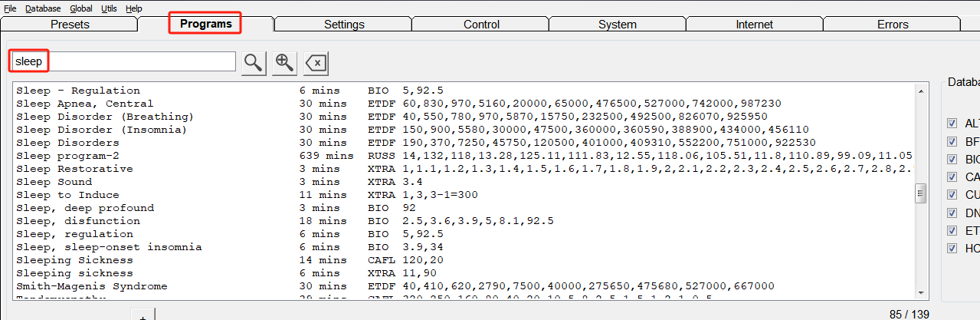
Task: Select the 'Sleep, regulation' BIO program
Action: [x=464, y=234]
